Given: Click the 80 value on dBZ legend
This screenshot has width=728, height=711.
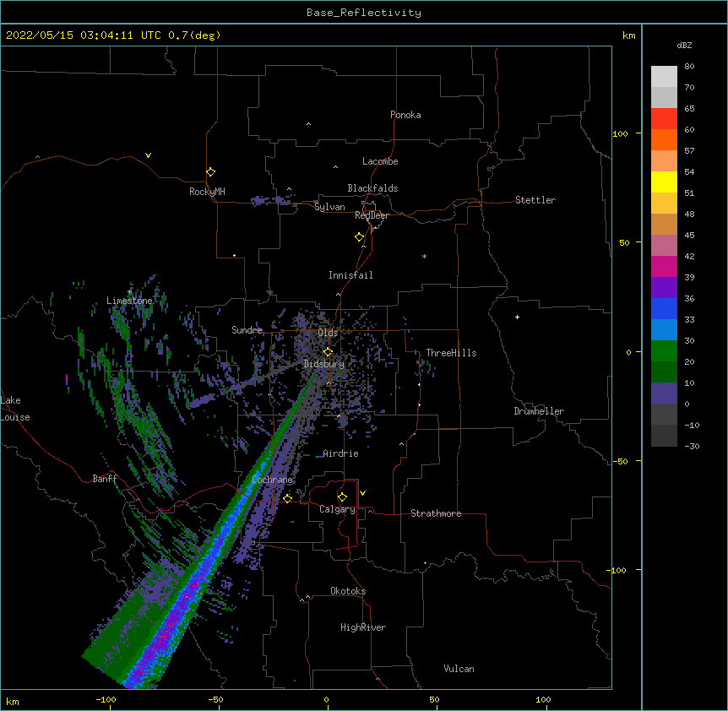Looking at the screenshot, I should click(x=689, y=67).
